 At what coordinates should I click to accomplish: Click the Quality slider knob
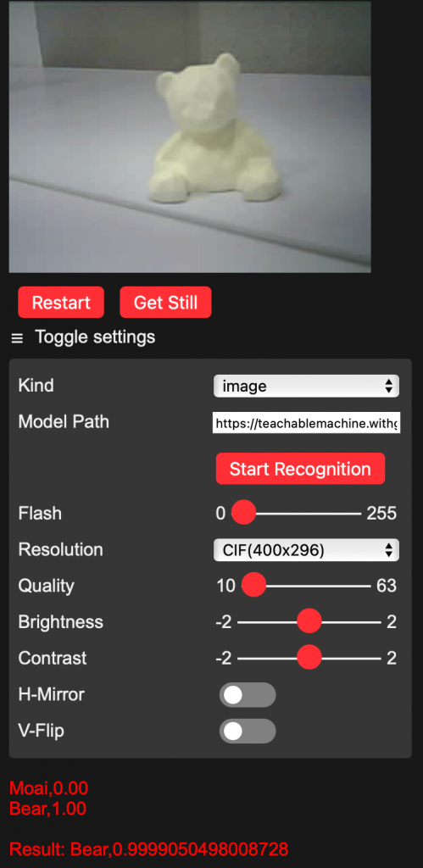tap(254, 585)
